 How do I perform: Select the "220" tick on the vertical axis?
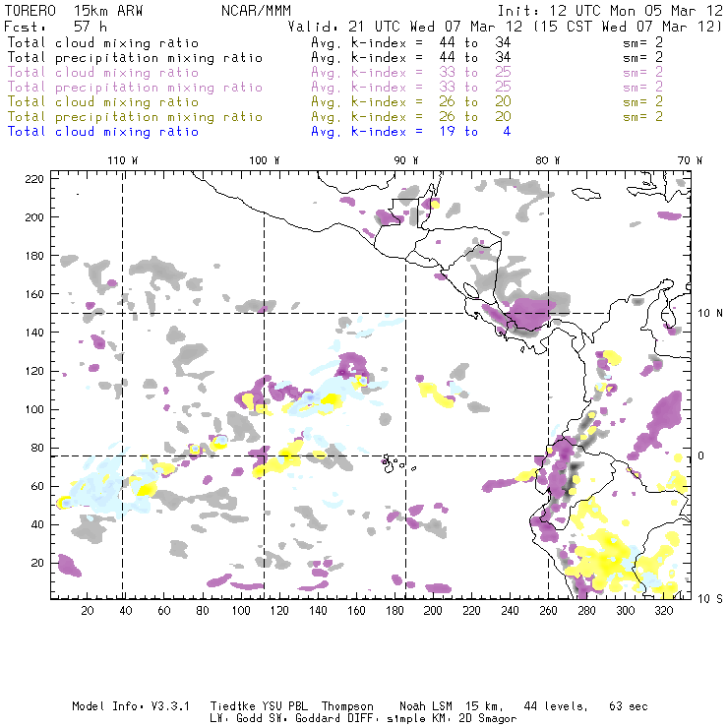(x=34, y=179)
